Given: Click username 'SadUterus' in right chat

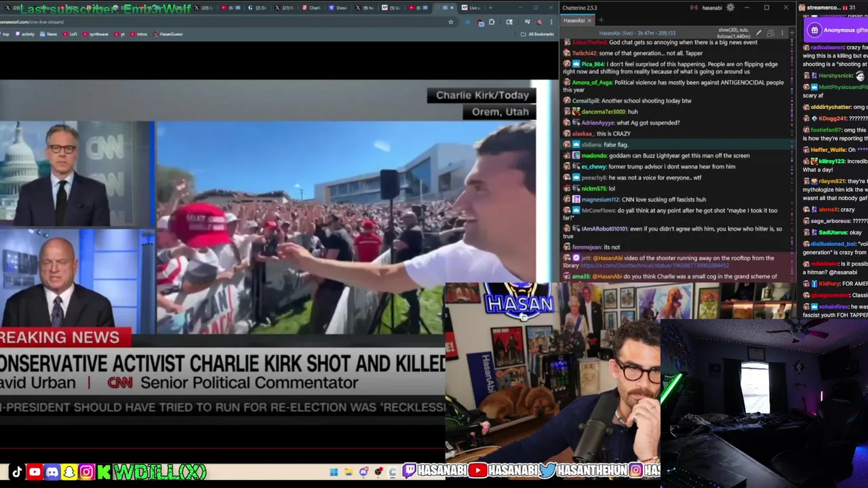Looking at the screenshot, I should [831, 232].
